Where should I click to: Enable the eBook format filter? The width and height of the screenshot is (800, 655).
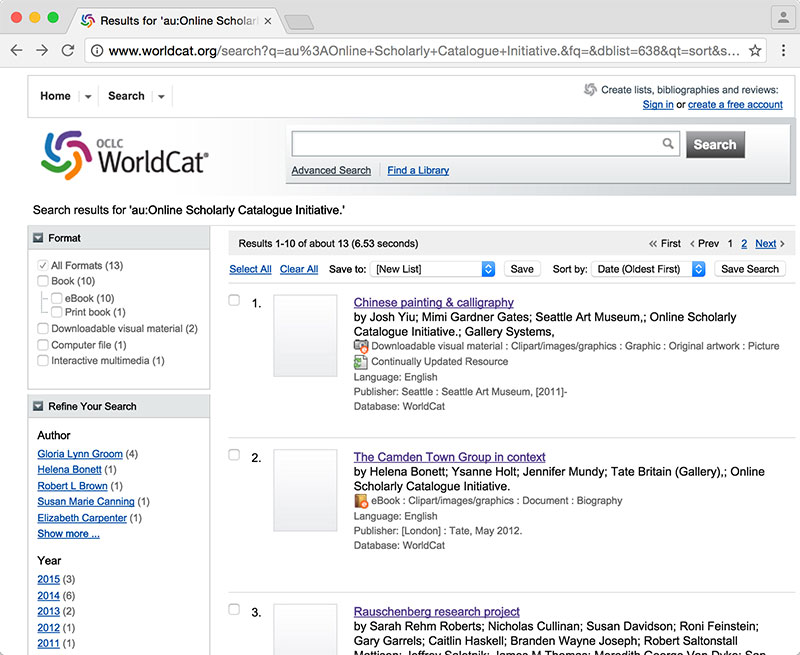tap(57, 298)
